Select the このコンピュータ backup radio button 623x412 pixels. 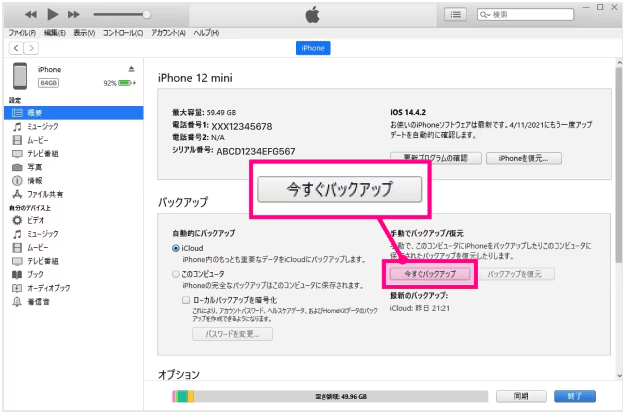point(176,274)
